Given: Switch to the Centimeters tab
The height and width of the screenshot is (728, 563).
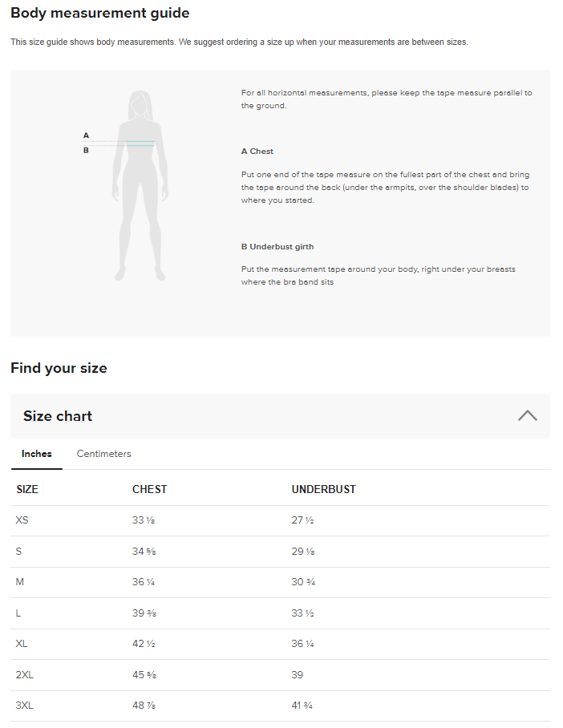Looking at the screenshot, I should click(103, 454).
